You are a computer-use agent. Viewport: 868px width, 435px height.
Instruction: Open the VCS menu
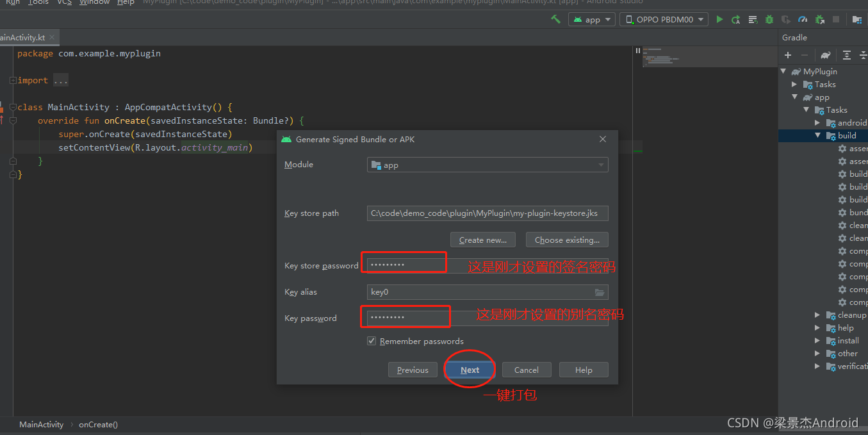pos(64,3)
